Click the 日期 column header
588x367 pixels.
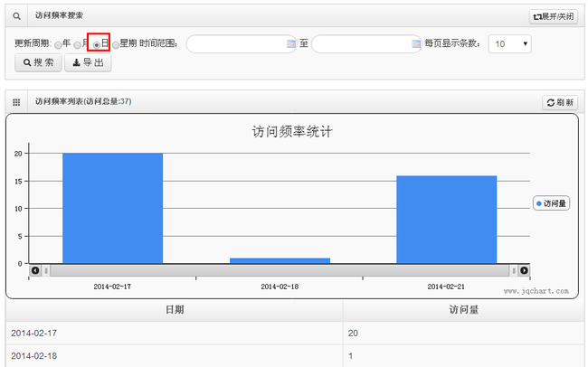[175, 310]
